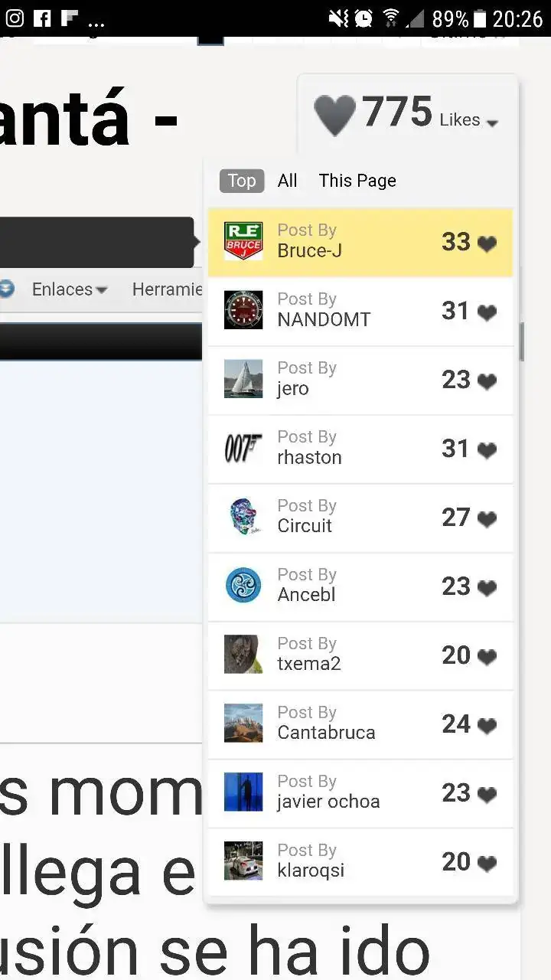Click the page scrollbar handle at right edge
Image resolution: width=551 pixels, height=980 pixels.
[x=522, y=341]
